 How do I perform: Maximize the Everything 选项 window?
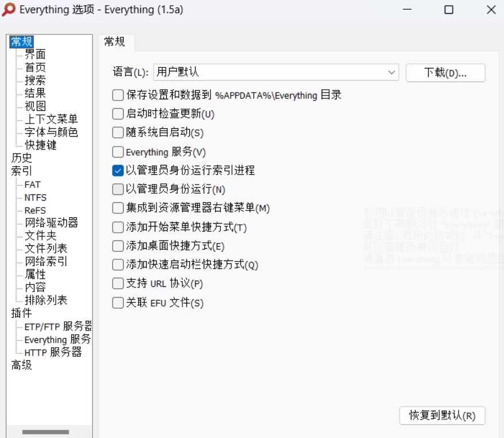coord(449,10)
